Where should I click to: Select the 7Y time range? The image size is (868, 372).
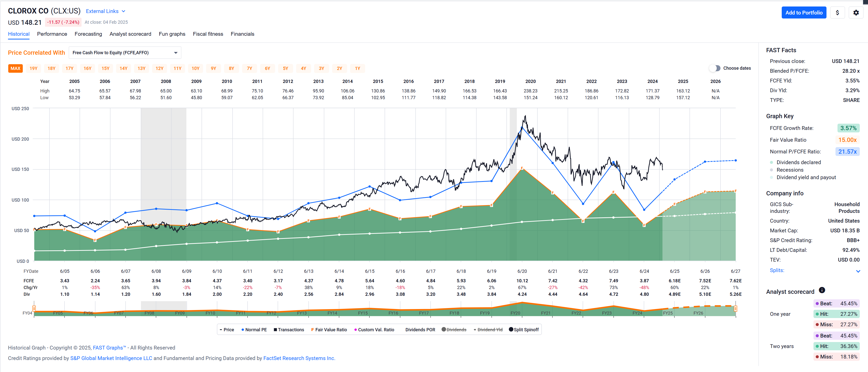(249, 68)
